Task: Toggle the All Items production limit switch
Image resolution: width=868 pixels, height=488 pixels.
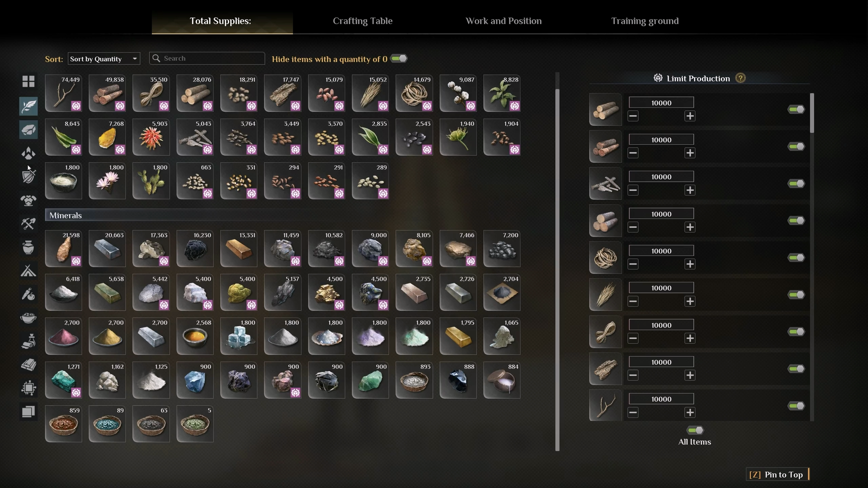Action: pos(695,430)
